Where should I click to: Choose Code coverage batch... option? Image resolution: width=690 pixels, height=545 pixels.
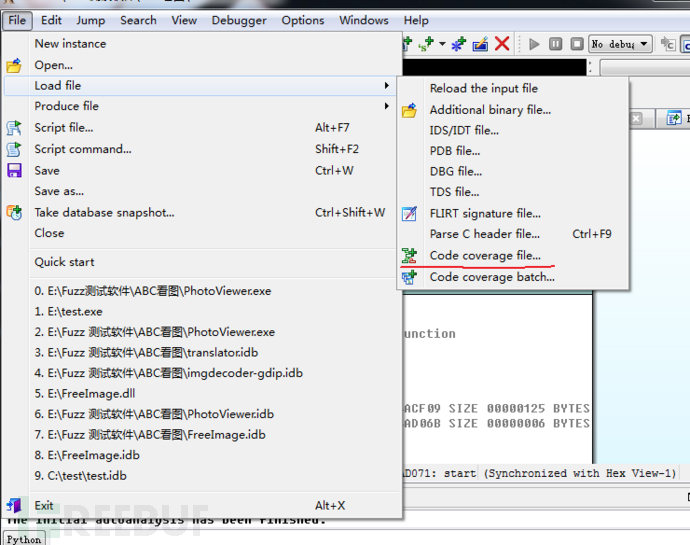point(492,277)
